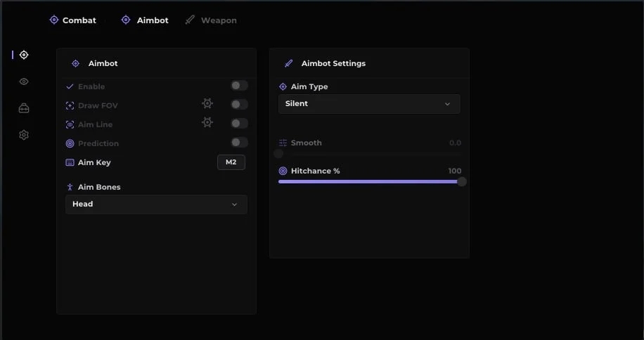Click the chevron arrow in Aim Type box
This screenshot has width=644, height=340.
tap(448, 104)
